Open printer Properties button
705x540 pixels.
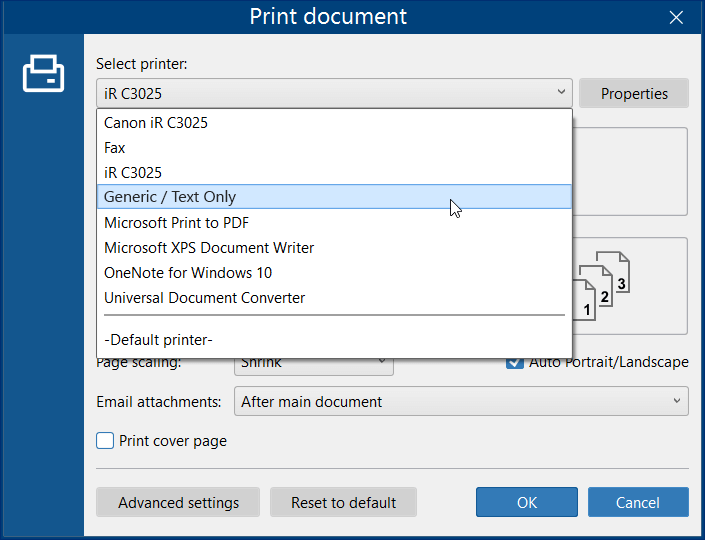(x=634, y=93)
